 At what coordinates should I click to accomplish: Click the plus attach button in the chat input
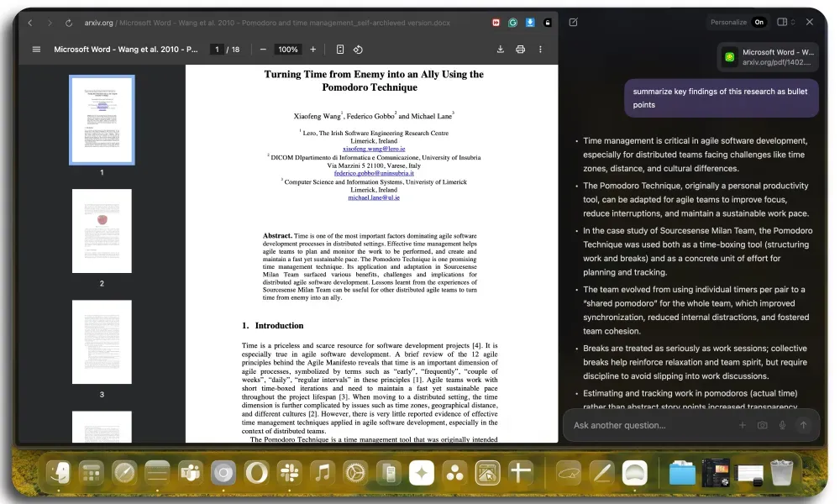pos(742,425)
